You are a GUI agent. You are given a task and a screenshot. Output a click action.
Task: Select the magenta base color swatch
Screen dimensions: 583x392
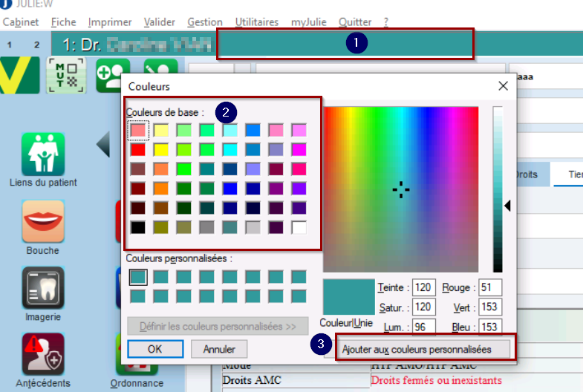point(299,149)
